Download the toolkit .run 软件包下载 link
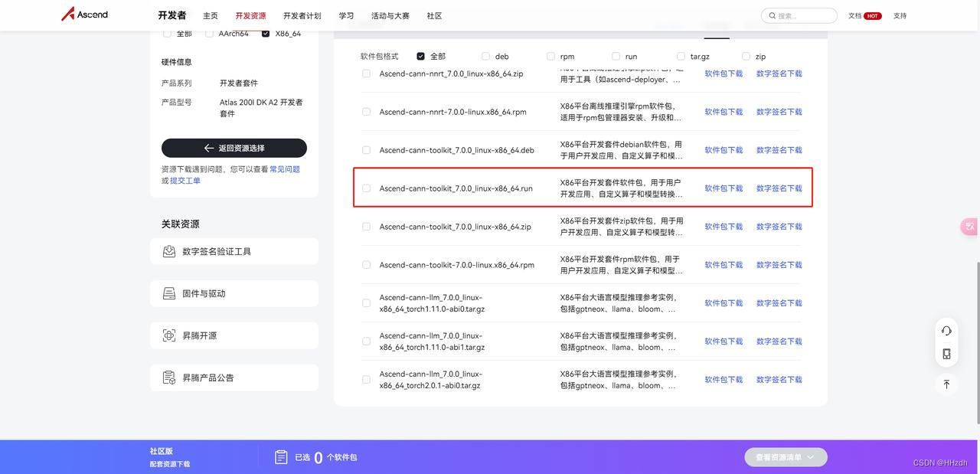Screen dimensions: 980x474 point(724,188)
